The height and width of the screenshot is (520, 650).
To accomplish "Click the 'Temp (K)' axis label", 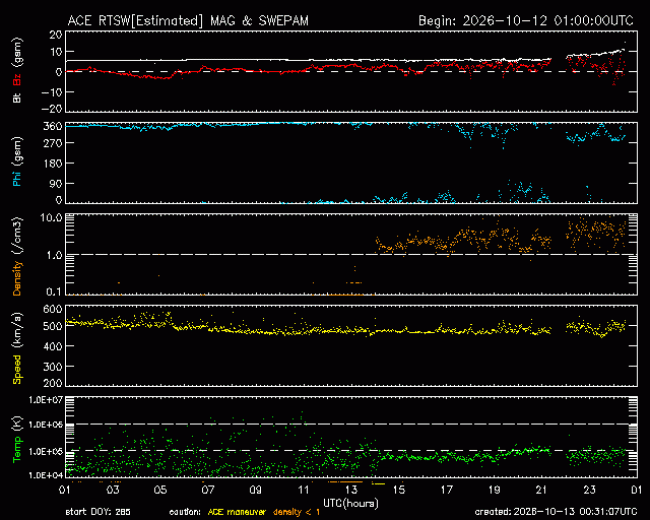I will 17,438.
